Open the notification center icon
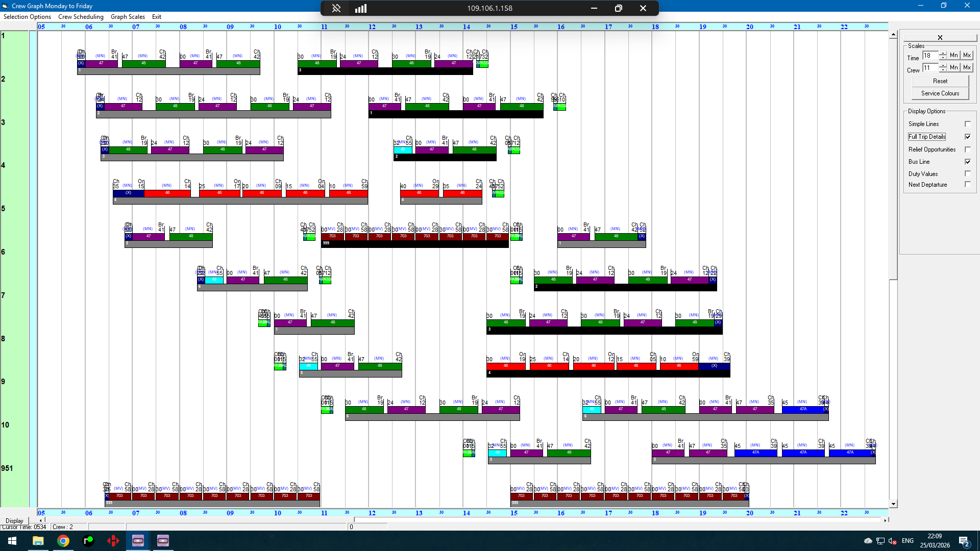 click(x=964, y=541)
